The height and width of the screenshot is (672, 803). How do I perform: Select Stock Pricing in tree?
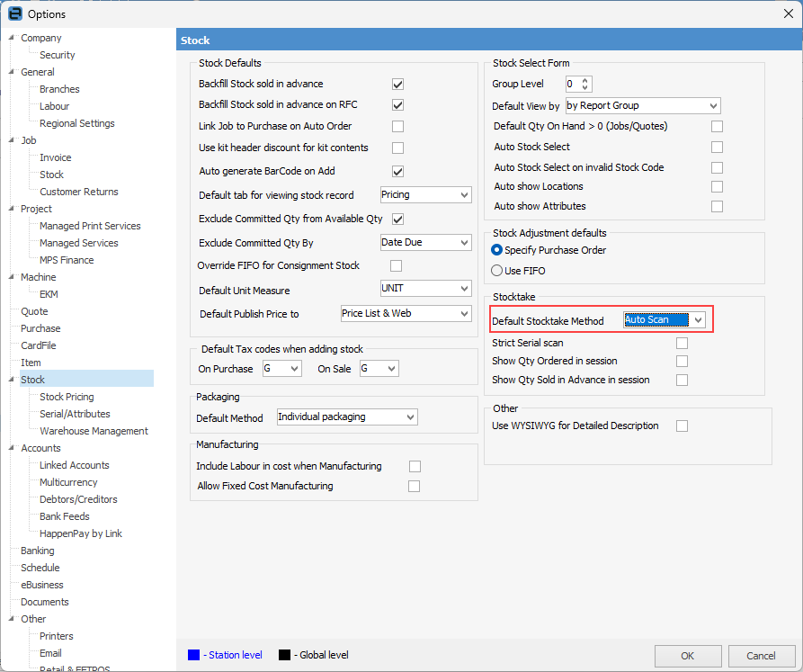tap(67, 397)
